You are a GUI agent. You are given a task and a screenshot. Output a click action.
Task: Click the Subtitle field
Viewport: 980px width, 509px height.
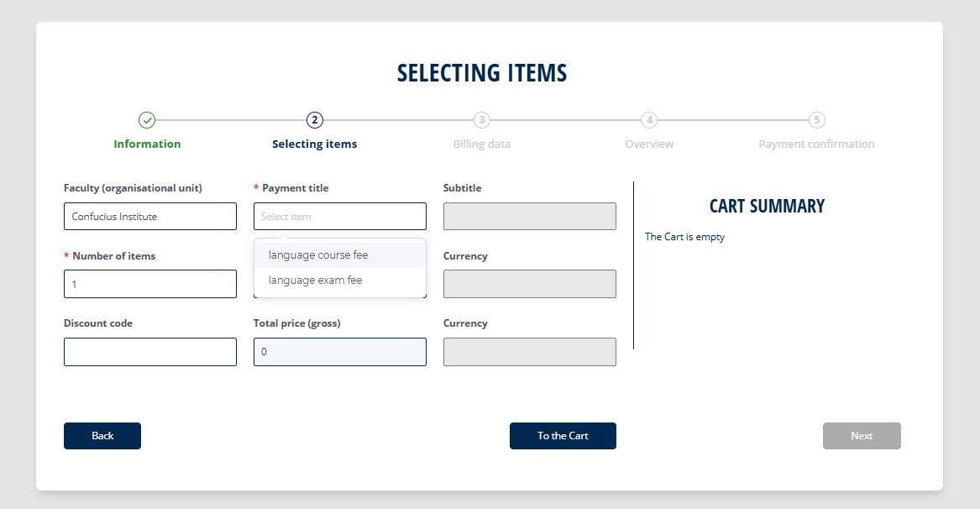coord(529,216)
